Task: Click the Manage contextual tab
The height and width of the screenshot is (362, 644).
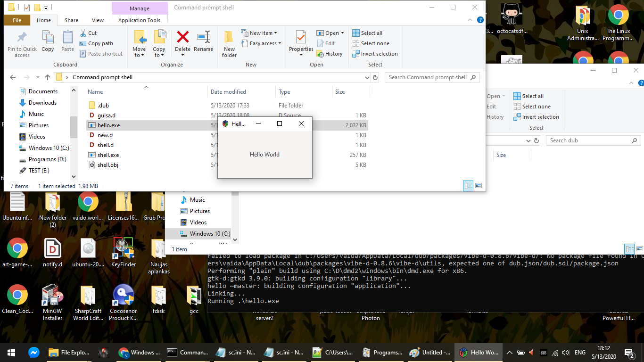Action: [x=140, y=8]
